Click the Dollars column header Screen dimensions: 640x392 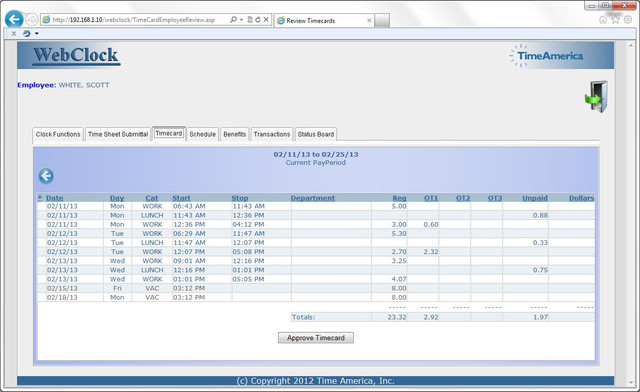pos(582,198)
